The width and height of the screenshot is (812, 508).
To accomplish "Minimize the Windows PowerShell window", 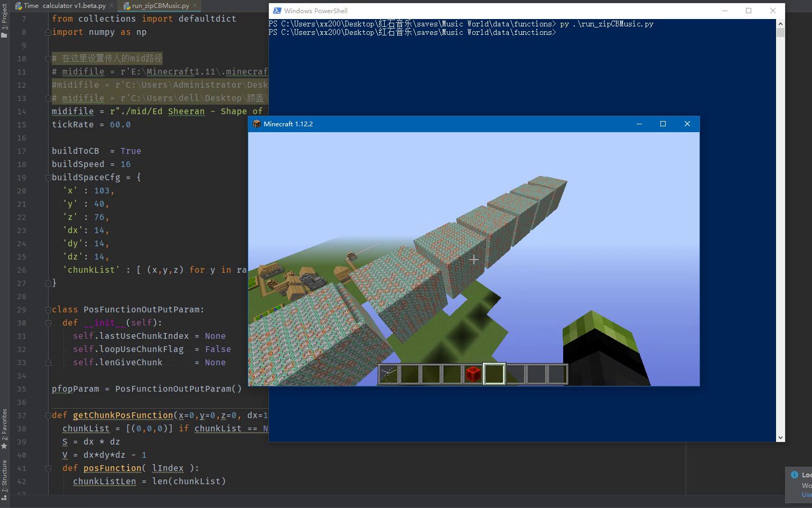I will (x=725, y=11).
